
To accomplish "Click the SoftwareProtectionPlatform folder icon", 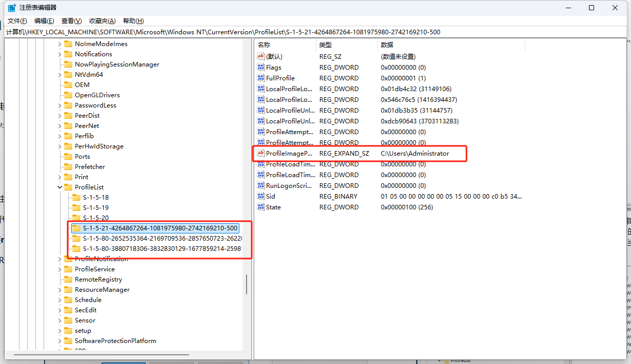I will point(68,340).
